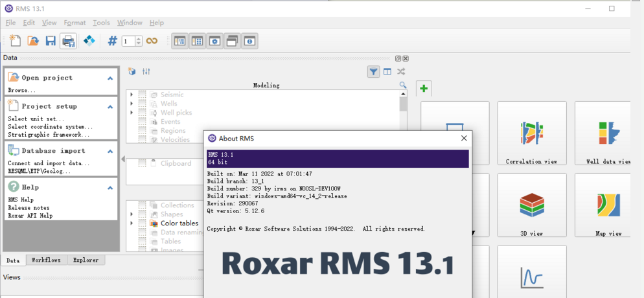Open the Help menu in menu bar
The image size is (644, 298).
click(157, 23)
